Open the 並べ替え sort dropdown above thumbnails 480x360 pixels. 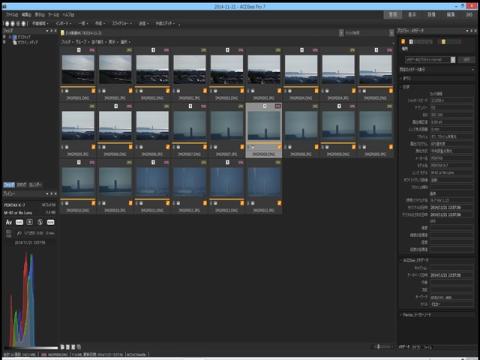tap(99, 42)
